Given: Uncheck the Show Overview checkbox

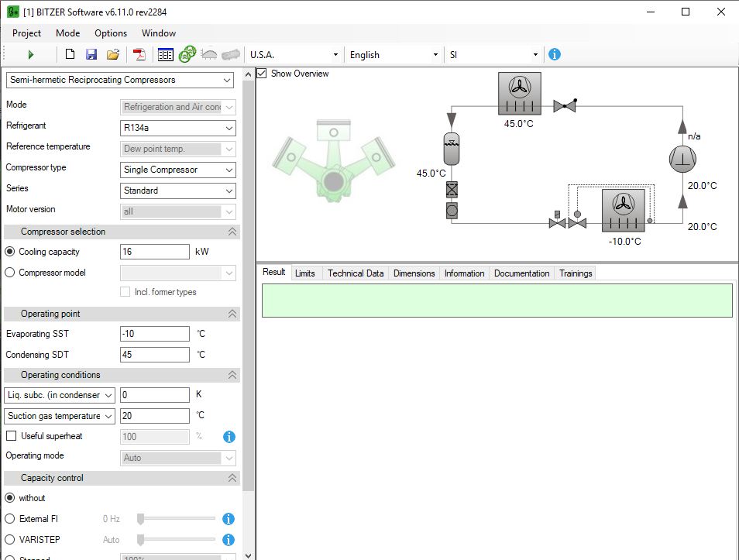Looking at the screenshot, I should (262, 74).
